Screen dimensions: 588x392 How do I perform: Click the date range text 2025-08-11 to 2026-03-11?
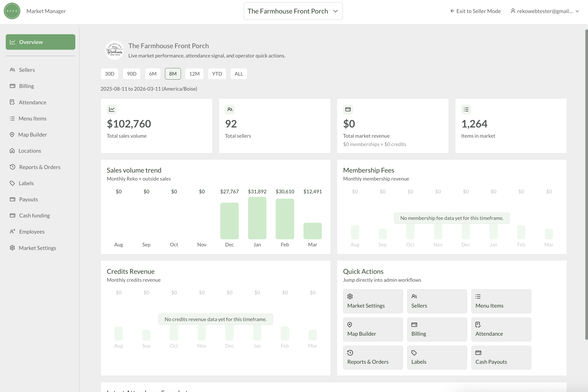click(x=149, y=89)
